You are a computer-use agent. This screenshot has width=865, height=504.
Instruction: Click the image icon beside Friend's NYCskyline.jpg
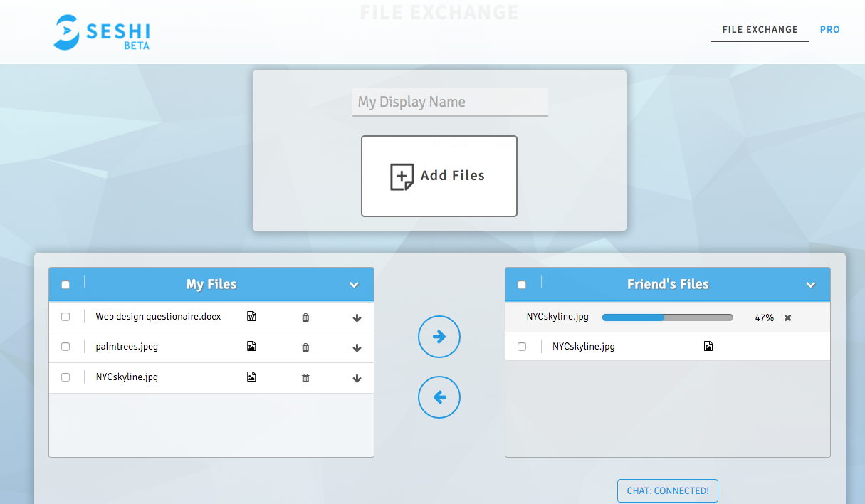(x=708, y=346)
